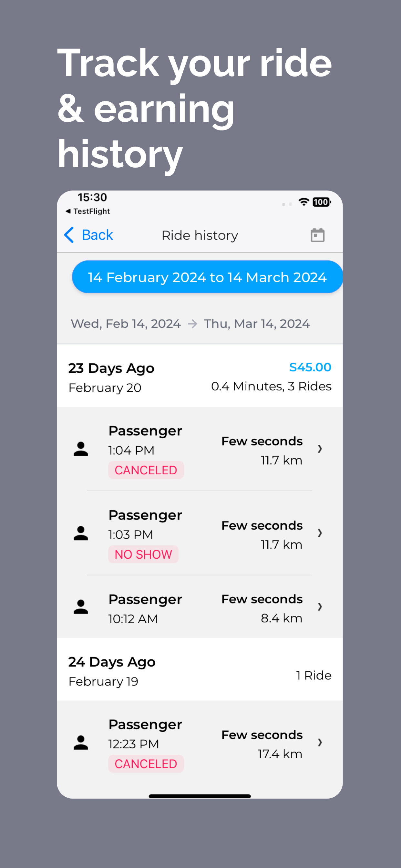Click the person icon for 1:04 PM ride
The image size is (401, 868).
coord(81,449)
